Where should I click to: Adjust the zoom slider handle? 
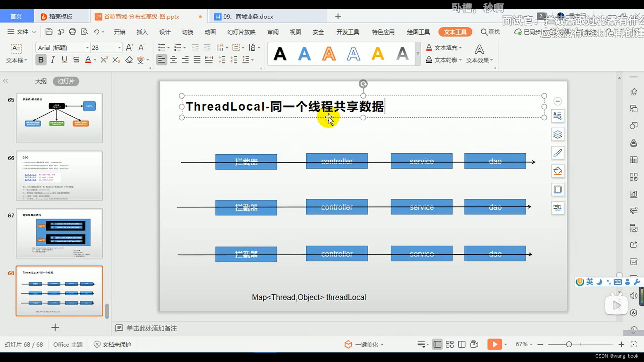tap(569, 344)
